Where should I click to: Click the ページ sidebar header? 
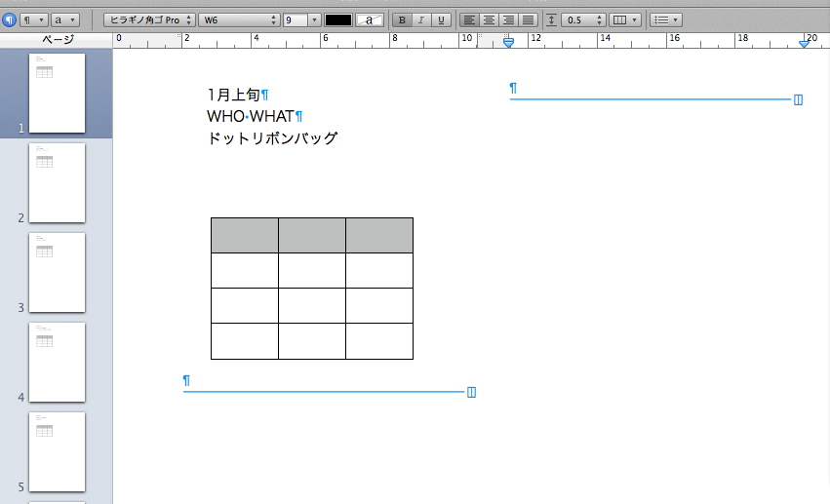pos(57,40)
